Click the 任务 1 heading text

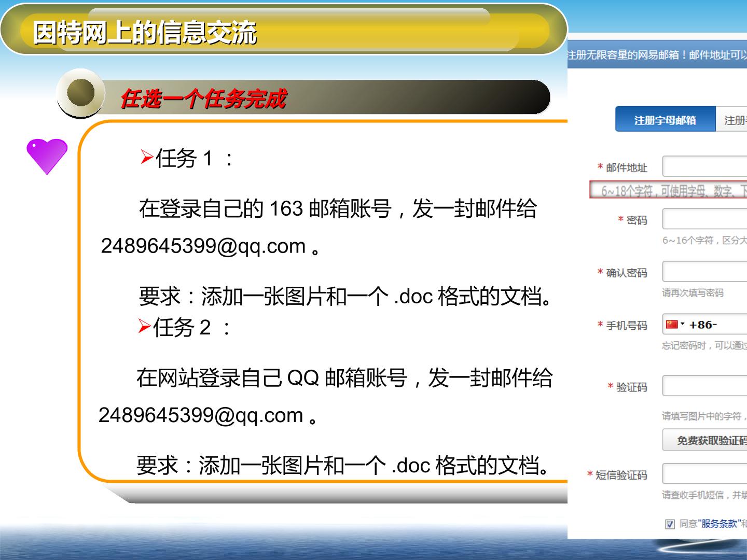point(194,158)
